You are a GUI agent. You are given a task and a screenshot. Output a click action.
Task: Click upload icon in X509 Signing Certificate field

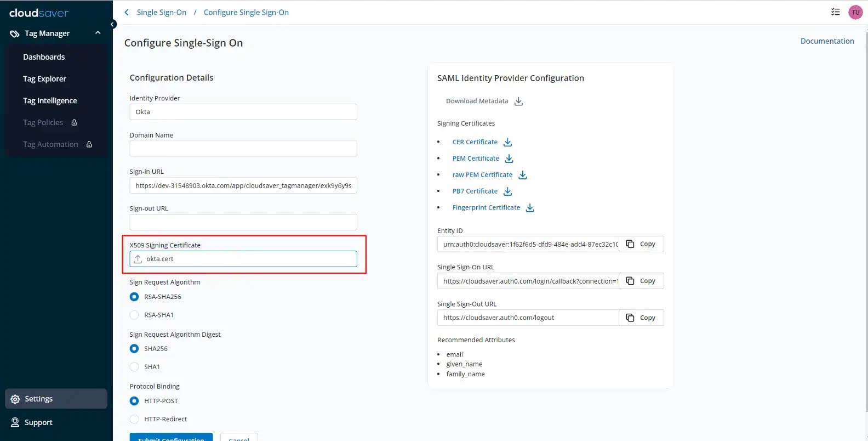tap(138, 259)
